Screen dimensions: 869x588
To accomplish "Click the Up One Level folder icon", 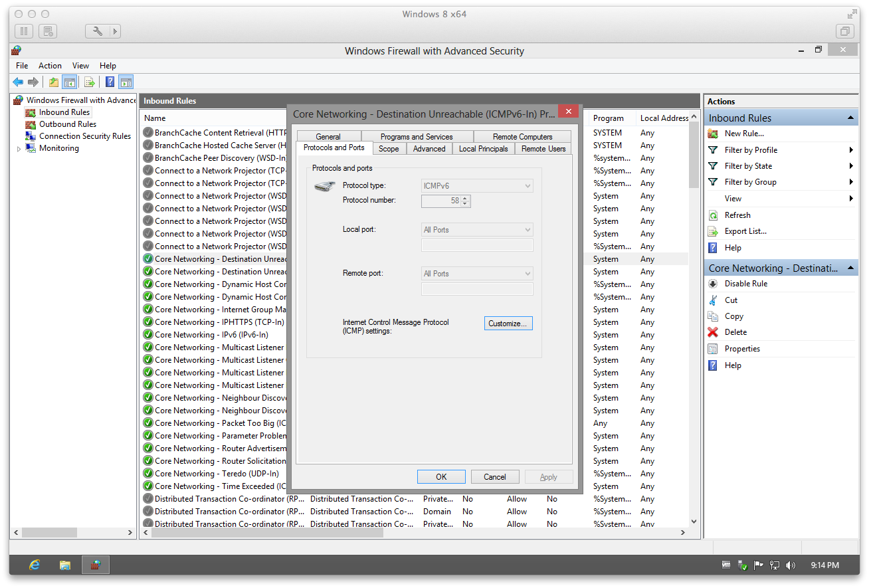I will [x=54, y=82].
